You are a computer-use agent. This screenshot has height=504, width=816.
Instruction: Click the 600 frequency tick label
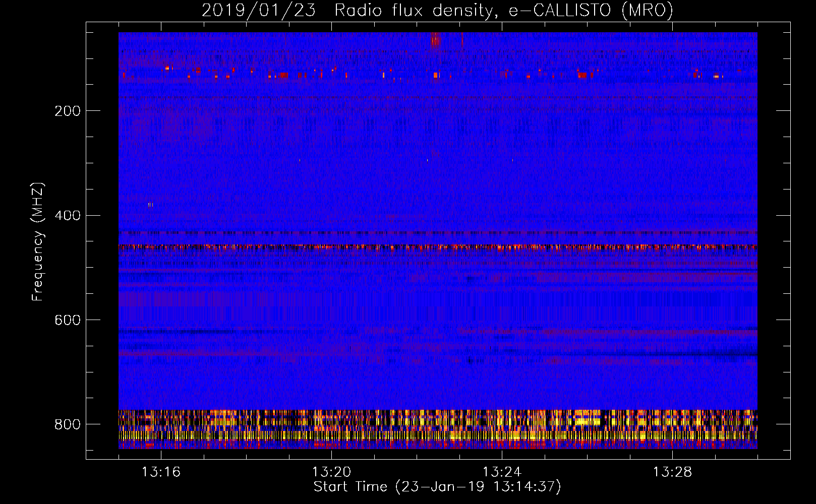click(x=68, y=320)
